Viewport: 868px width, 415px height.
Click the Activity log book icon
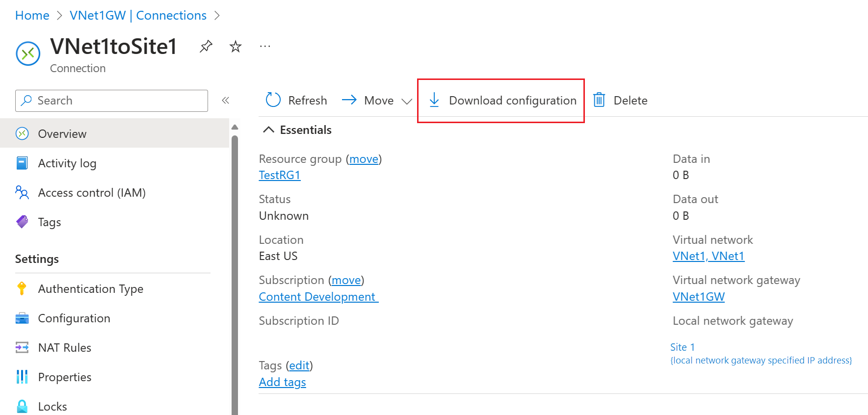22,163
